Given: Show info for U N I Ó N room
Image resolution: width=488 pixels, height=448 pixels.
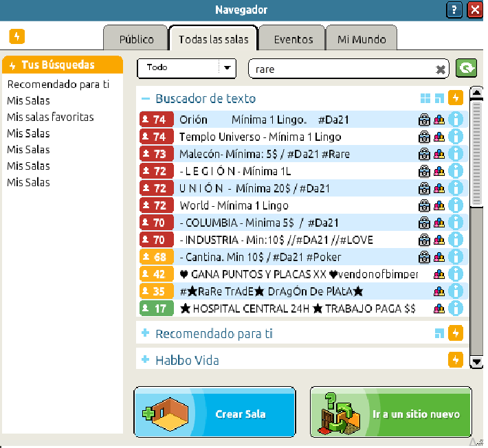Looking at the screenshot, I should (x=456, y=188).
